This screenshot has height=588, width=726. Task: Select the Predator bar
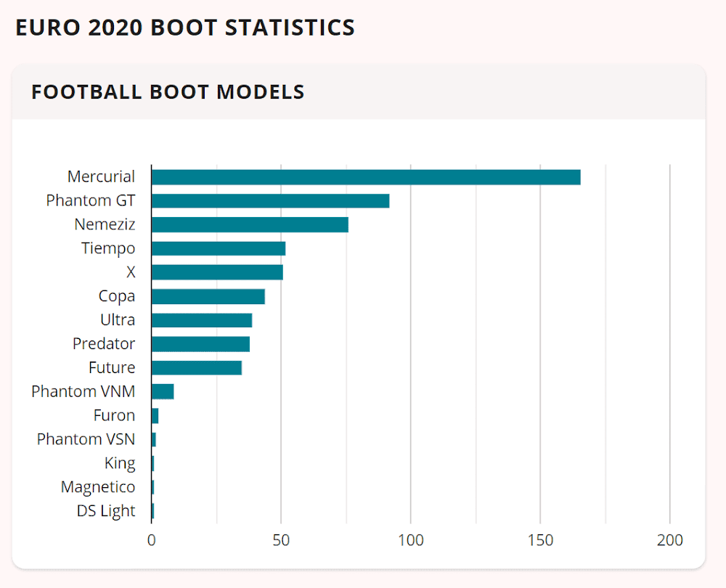click(200, 344)
